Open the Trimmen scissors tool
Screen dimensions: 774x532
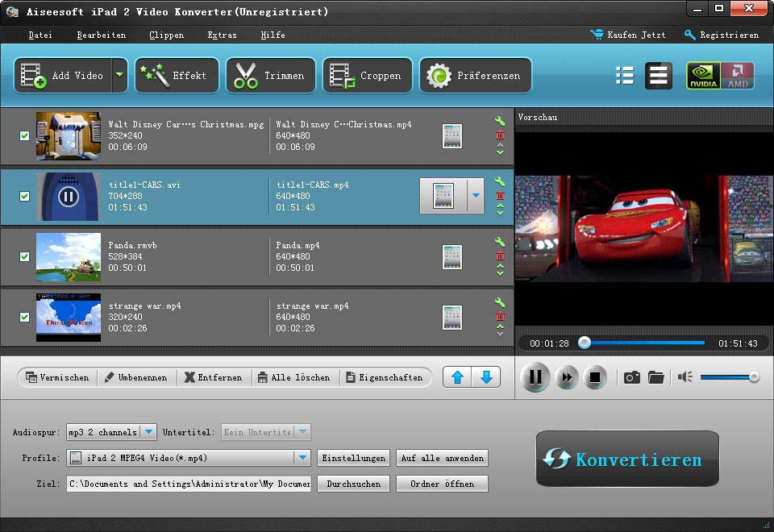tap(271, 76)
